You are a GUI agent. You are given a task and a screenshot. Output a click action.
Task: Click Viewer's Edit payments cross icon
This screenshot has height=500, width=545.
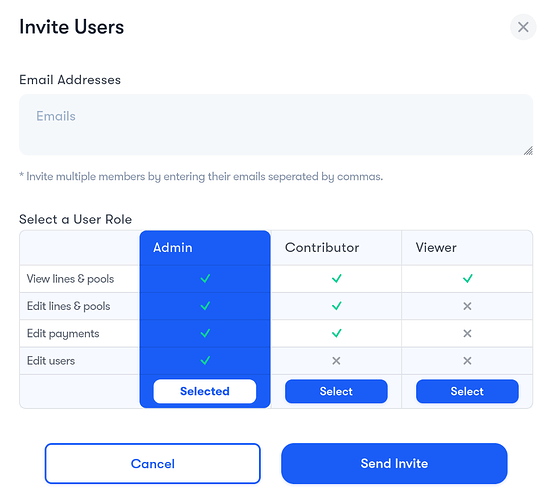tap(467, 333)
